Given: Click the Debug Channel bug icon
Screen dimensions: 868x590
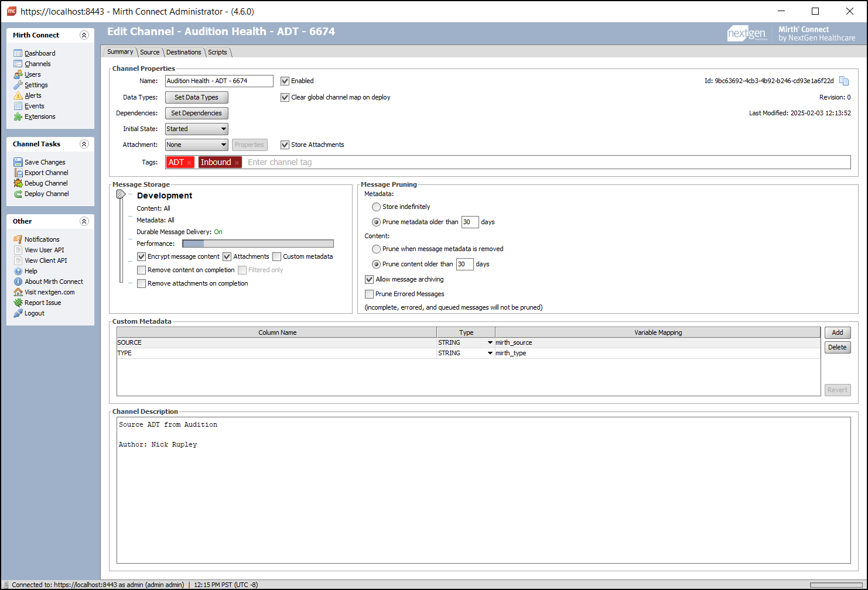Looking at the screenshot, I should [x=18, y=183].
